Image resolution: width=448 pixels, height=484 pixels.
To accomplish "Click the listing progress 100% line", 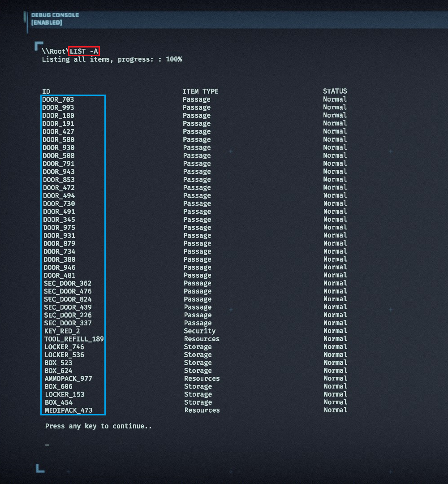I will pos(112,59).
